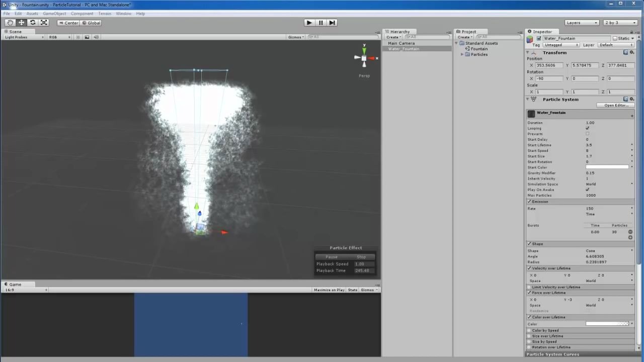Enable the Size over Lifetime module
644x362 pixels.
click(529, 336)
